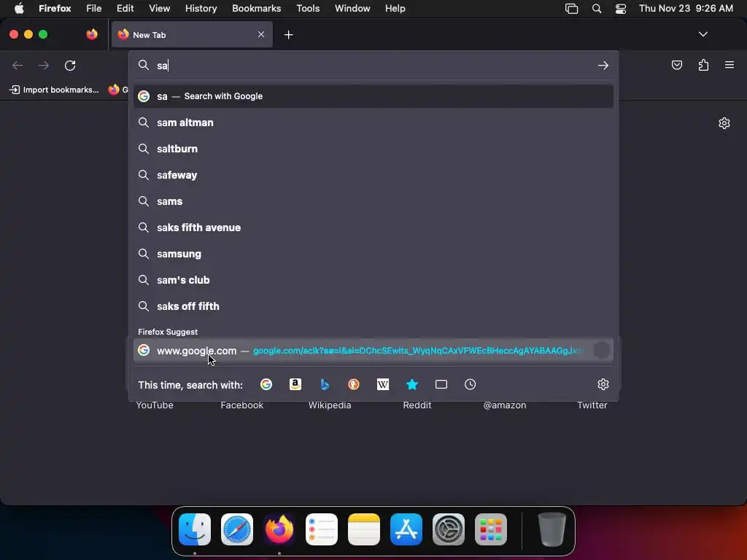Viewport: 747px width, 560px height.
Task: Open the Firefox app menu in menu bar
Action: pos(55,8)
